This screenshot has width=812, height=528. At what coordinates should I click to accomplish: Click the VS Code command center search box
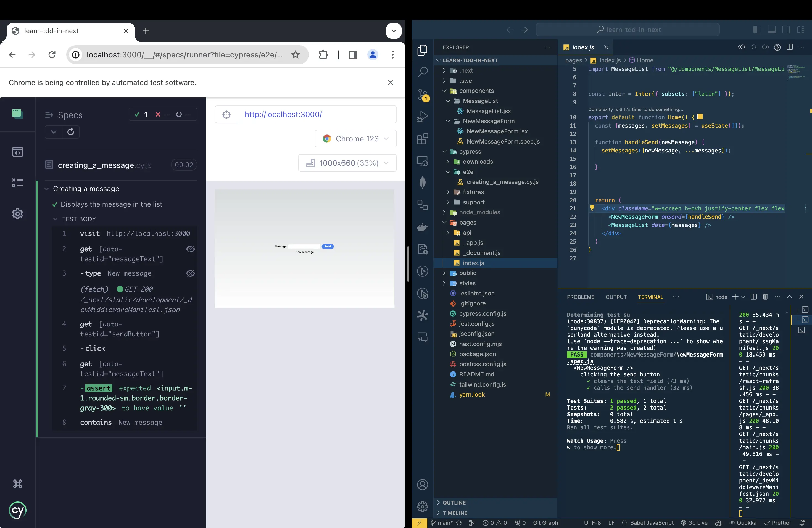tap(628, 30)
